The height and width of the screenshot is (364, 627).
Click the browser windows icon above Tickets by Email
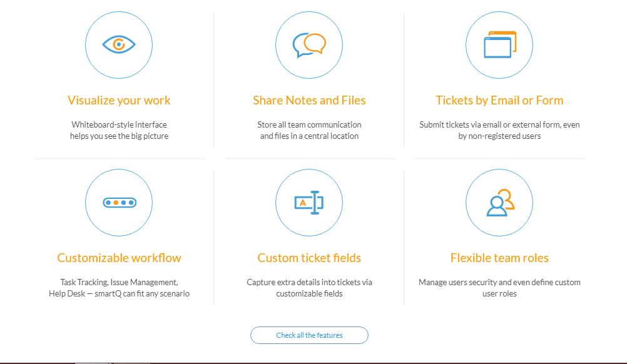(499, 44)
